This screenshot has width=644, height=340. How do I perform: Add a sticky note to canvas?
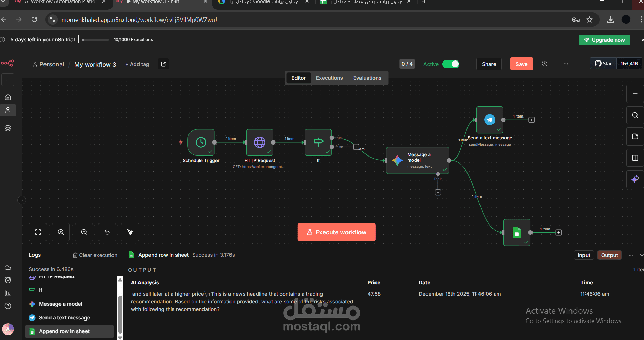tap(635, 136)
